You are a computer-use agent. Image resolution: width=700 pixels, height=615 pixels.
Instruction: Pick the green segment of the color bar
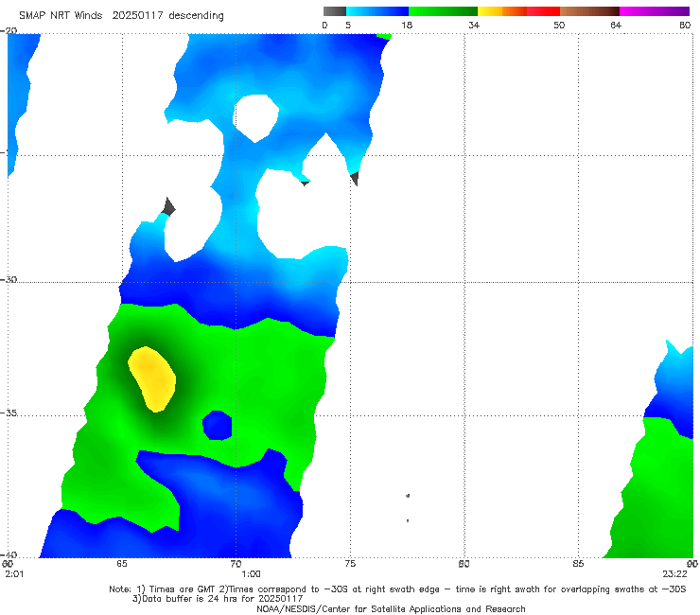tap(443, 11)
